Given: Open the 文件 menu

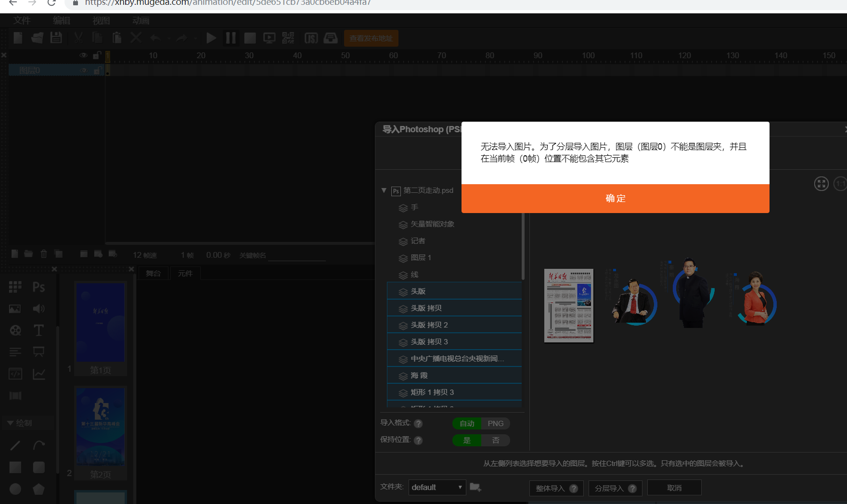Looking at the screenshot, I should click(22, 21).
